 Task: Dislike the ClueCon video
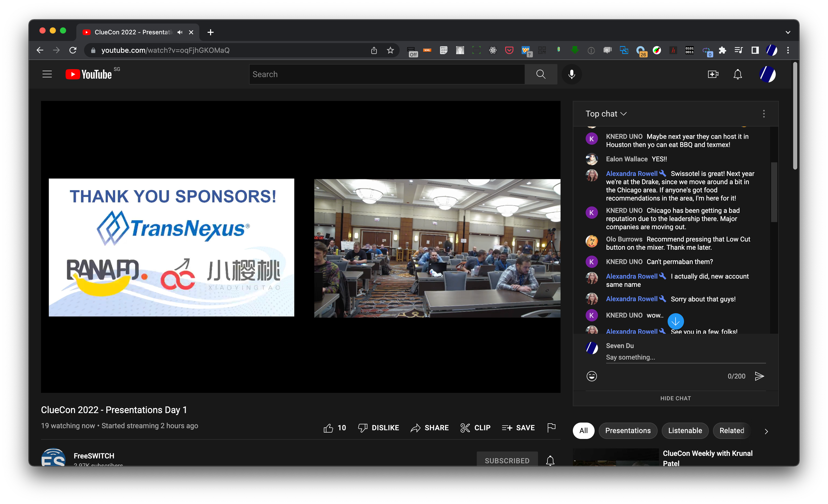(378, 427)
